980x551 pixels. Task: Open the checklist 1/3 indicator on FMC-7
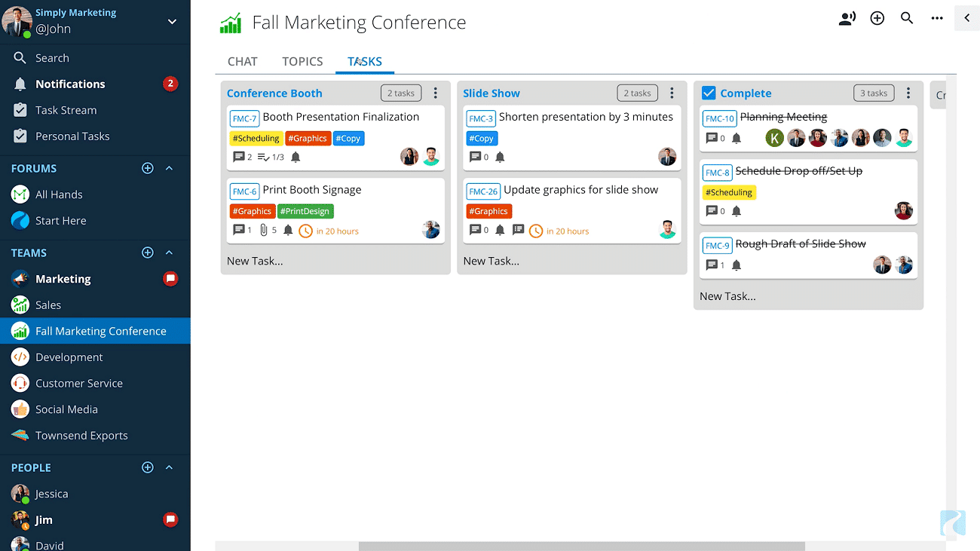tap(271, 157)
